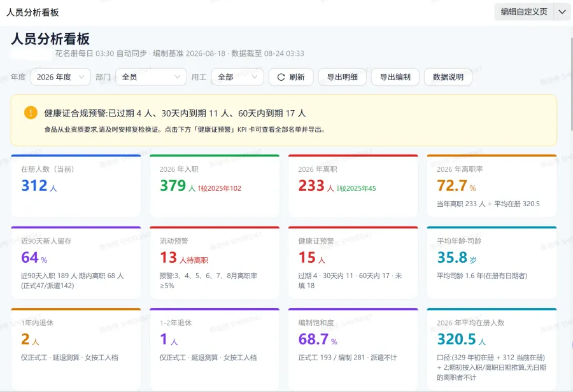This screenshot has height=392, width=573.
Task: Open the 编制饱和度 68.7% card
Action: [353, 349]
